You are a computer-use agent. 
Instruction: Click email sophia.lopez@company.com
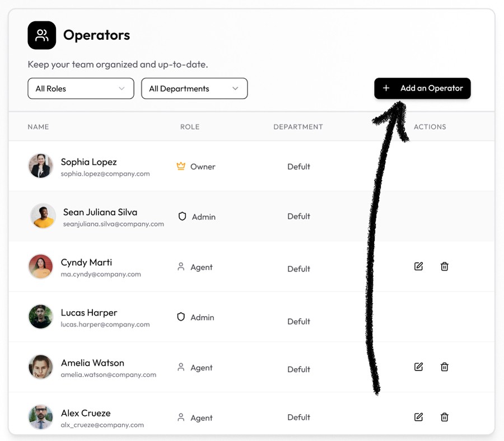(x=105, y=173)
